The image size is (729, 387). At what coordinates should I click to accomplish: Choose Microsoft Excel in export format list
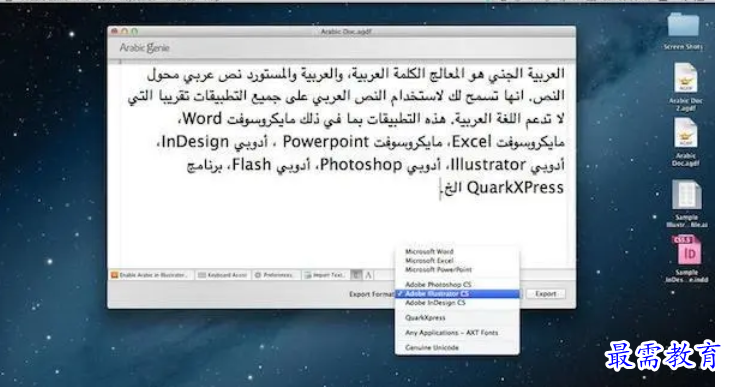[457, 260]
